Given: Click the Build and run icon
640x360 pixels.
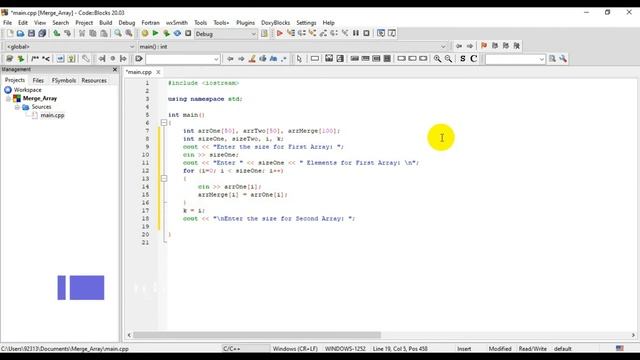Looking at the screenshot, I should pos(166,33).
